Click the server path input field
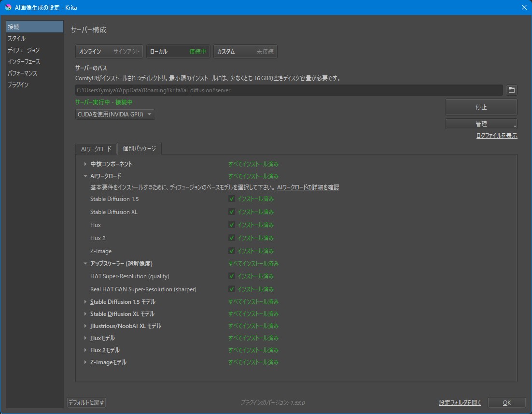Image resolution: width=532 pixels, height=414 pixels. (x=289, y=90)
